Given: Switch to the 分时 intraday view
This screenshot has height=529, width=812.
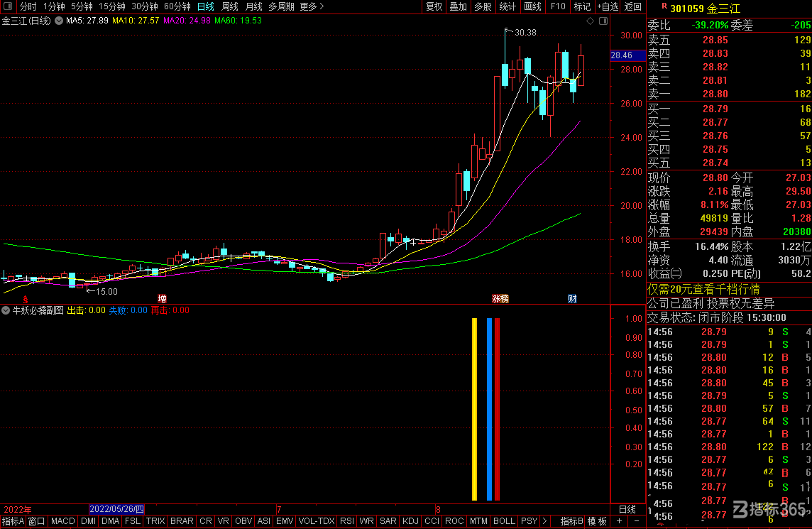Looking at the screenshot, I should pyautogui.click(x=28, y=6).
